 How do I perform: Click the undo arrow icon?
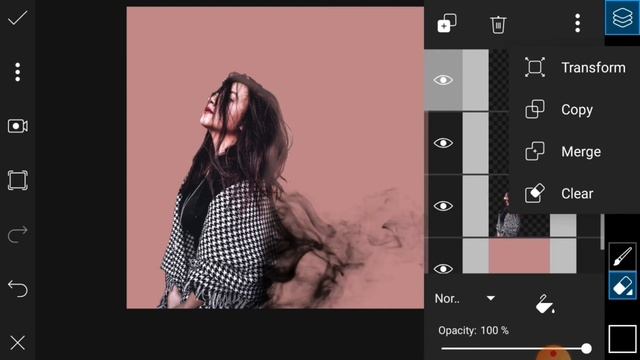(18, 289)
